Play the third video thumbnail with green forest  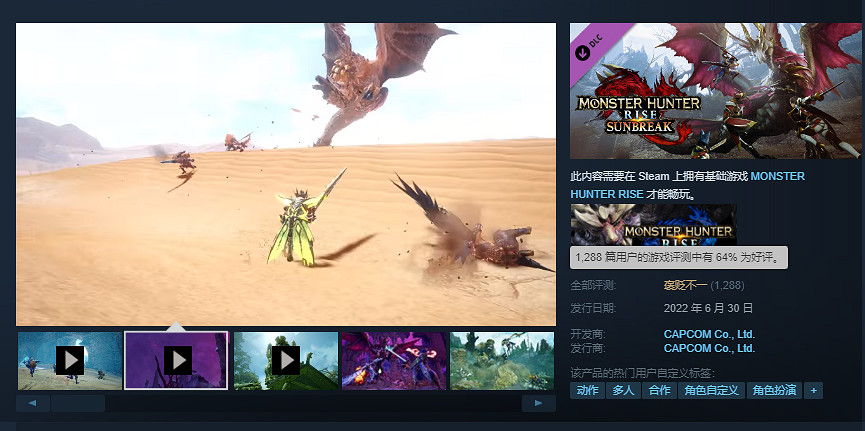286,361
